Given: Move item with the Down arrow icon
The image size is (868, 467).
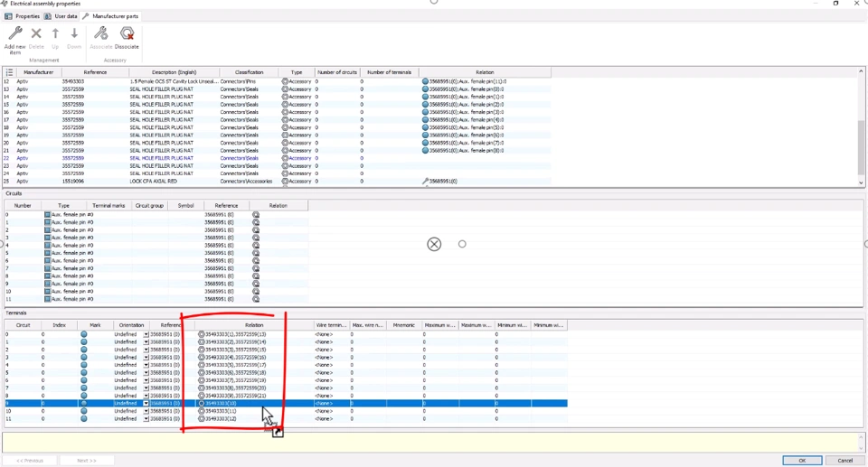Looking at the screenshot, I should pos(74,33).
